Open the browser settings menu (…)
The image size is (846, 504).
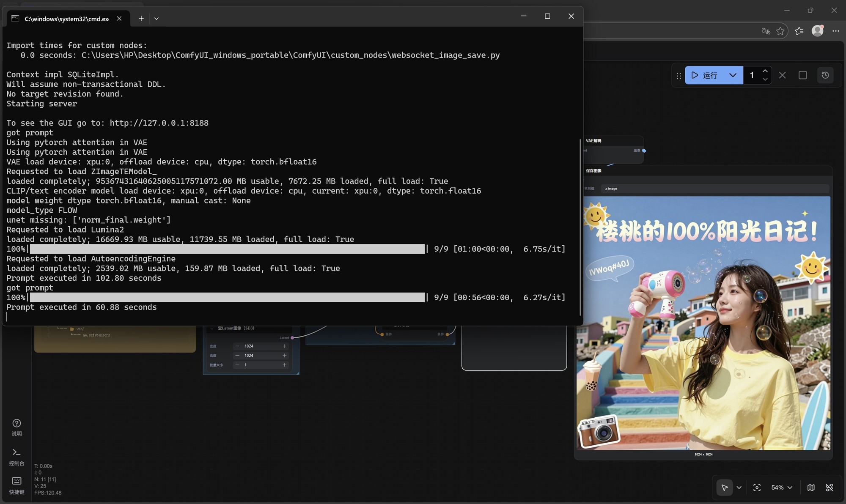(x=836, y=30)
